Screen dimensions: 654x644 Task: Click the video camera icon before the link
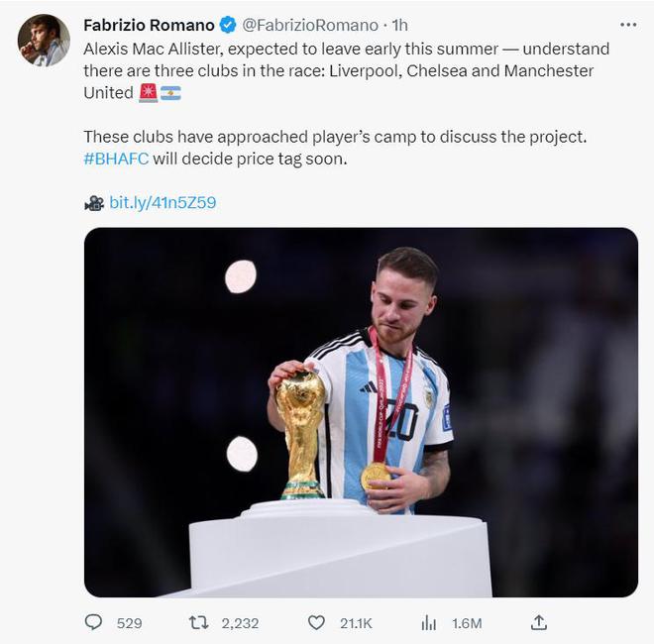tap(93, 203)
